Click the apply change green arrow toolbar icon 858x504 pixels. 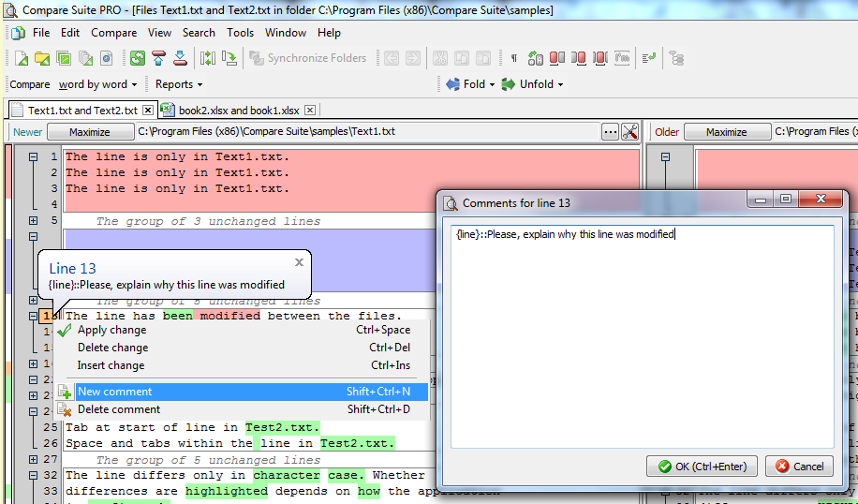pos(229,58)
